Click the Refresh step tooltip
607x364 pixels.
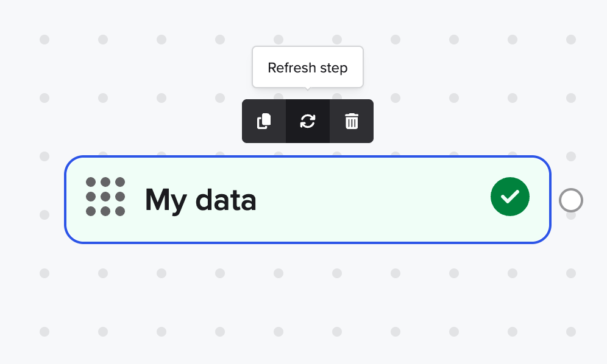click(x=308, y=68)
